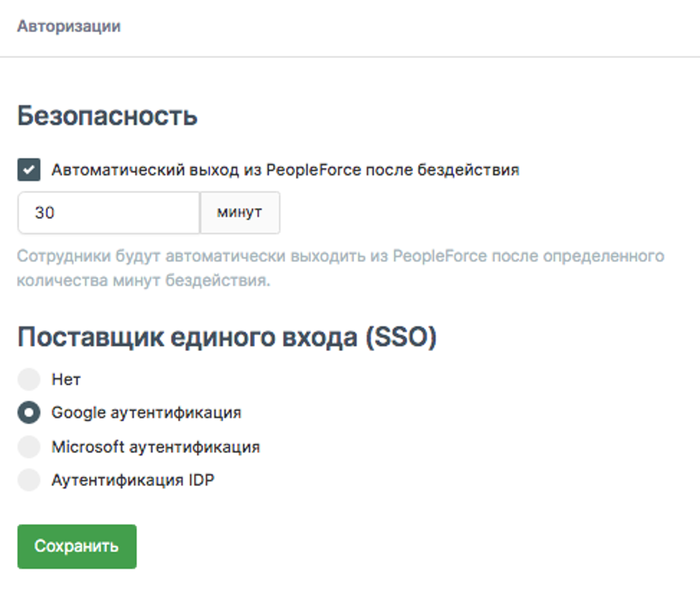
Task: Click the Сохранить button
Action: click(77, 546)
